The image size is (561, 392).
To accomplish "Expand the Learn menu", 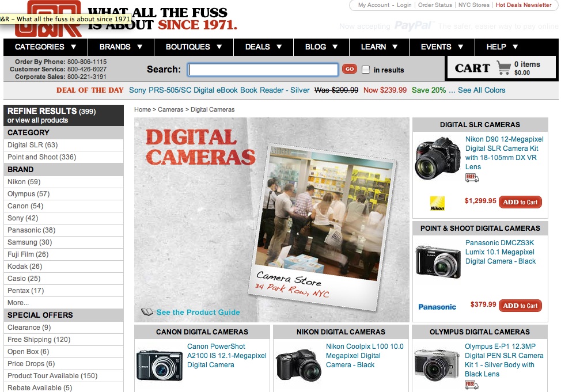I will click(x=379, y=47).
